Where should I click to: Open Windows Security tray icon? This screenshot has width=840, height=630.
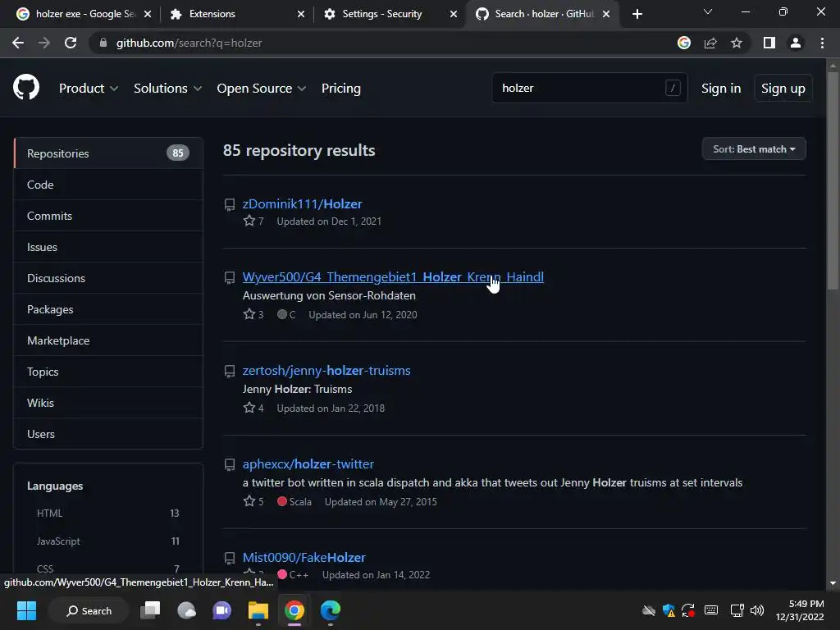tap(669, 610)
